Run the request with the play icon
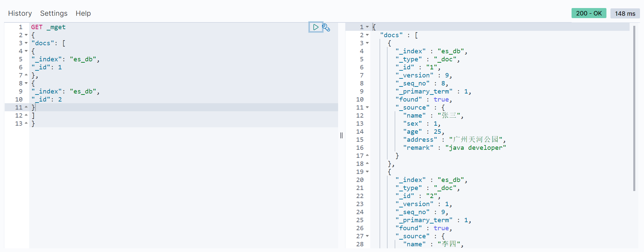 [316, 27]
